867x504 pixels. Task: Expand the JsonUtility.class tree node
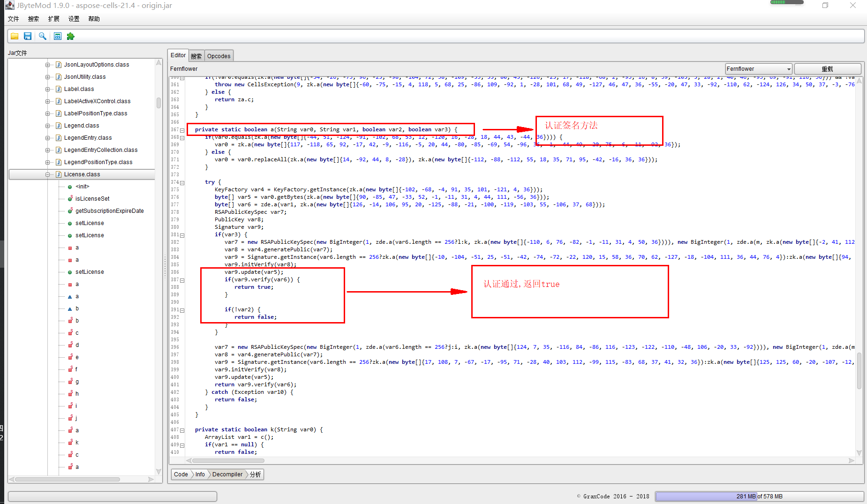pos(48,76)
